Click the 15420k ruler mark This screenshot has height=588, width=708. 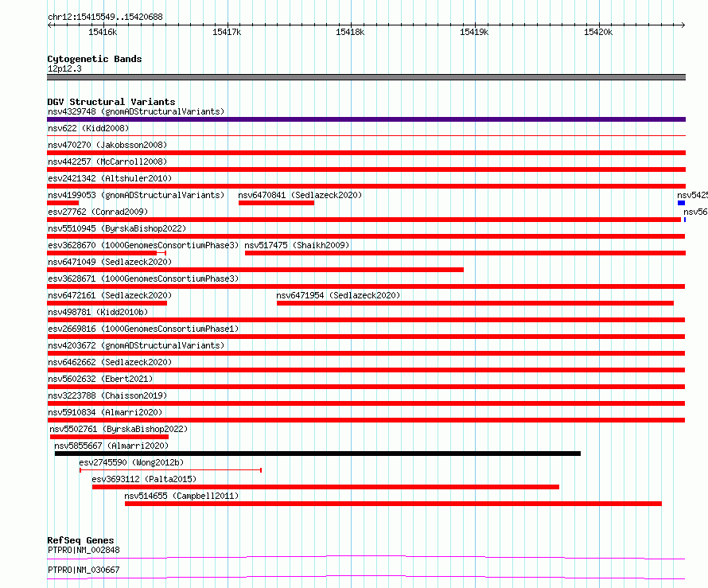pyautogui.click(x=598, y=32)
